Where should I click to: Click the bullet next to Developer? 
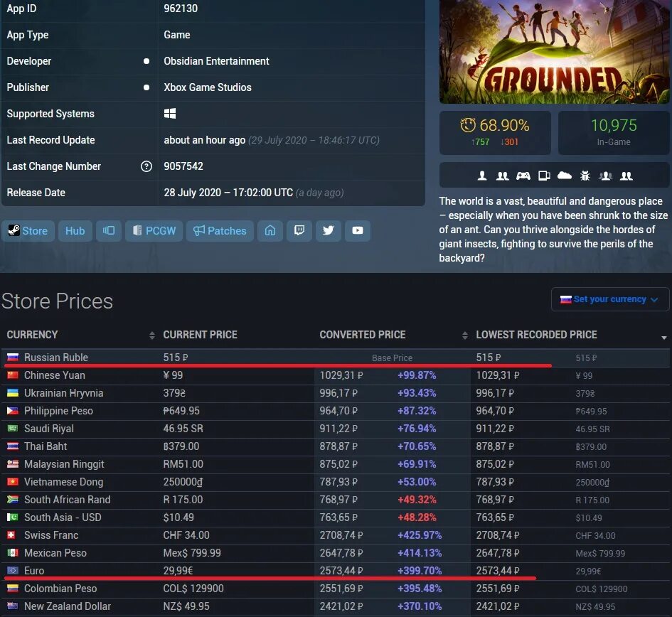[146, 61]
